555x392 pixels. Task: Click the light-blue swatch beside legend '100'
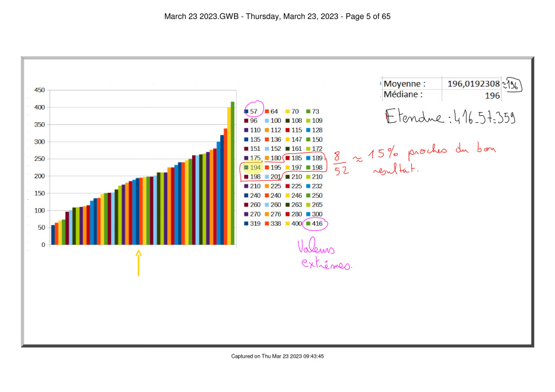[x=267, y=121]
